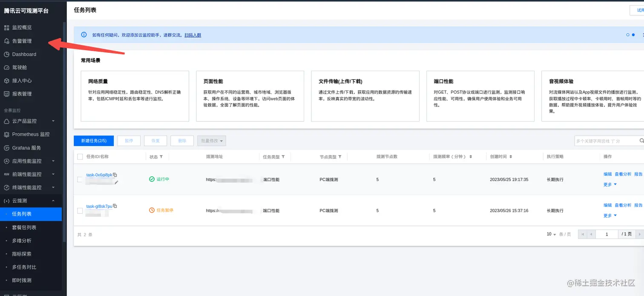
Task: Expand 应用性能监控 chevron
Action: pos(53,161)
